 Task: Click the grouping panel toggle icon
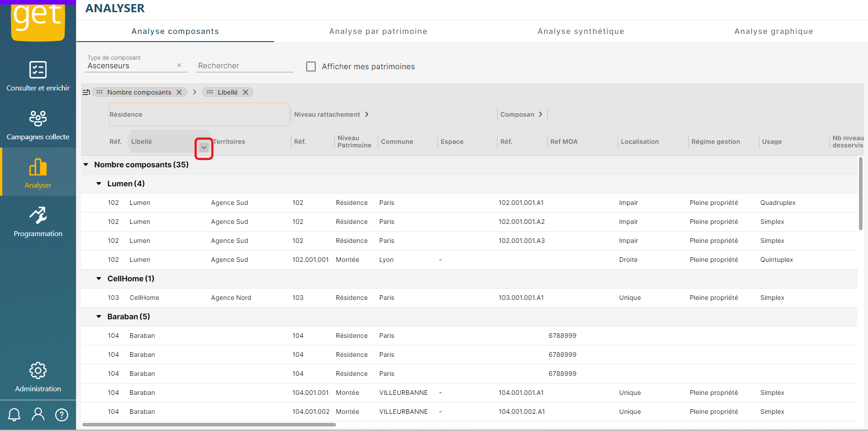tap(86, 92)
